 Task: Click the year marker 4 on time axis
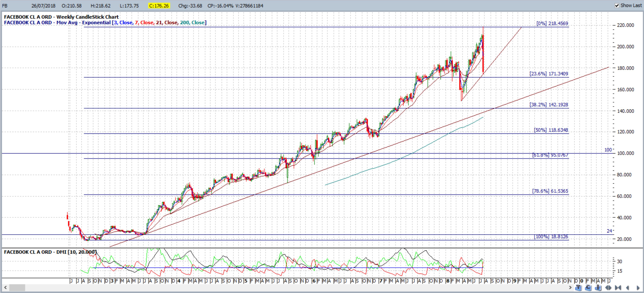[179, 281]
